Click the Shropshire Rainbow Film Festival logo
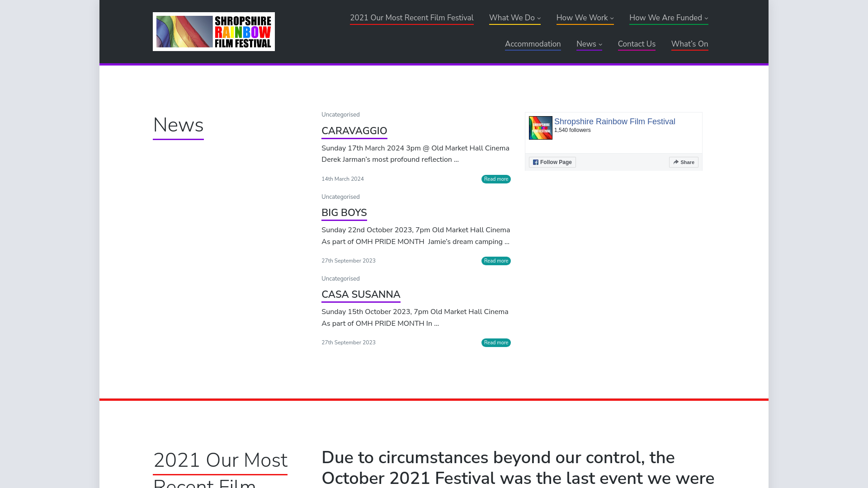 (x=214, y=32)
